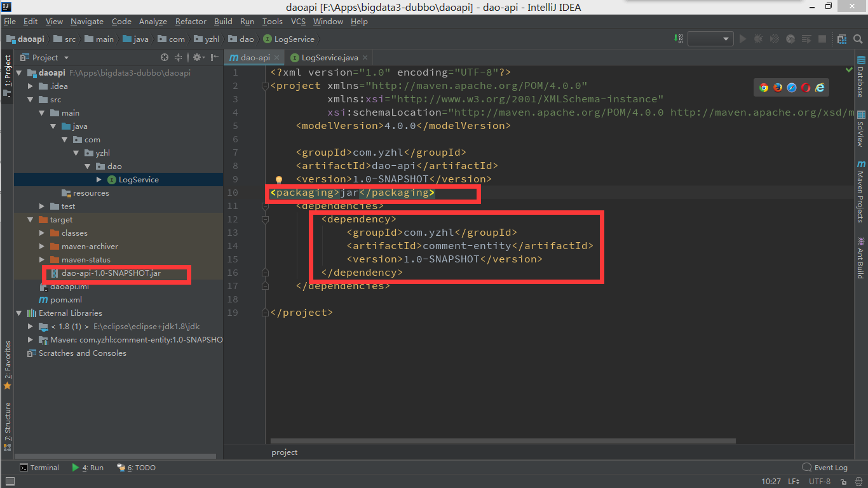Expand the LogService tree node

(x=98, y=180)
